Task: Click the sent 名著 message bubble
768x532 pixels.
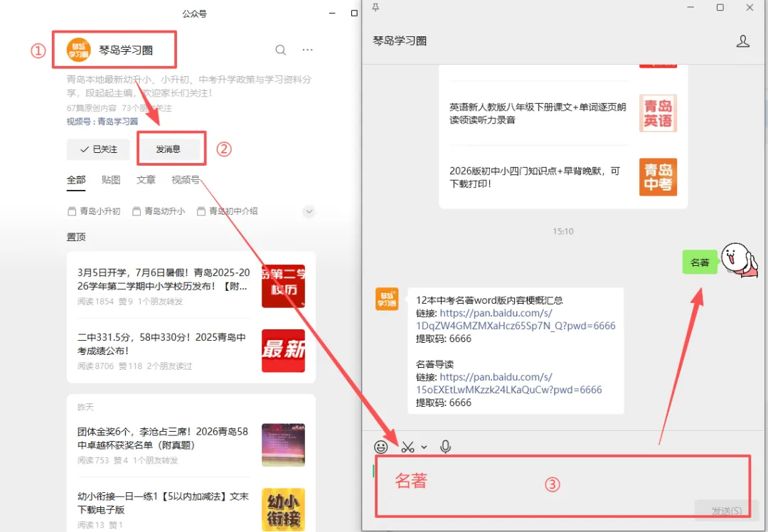Action: 700,262
